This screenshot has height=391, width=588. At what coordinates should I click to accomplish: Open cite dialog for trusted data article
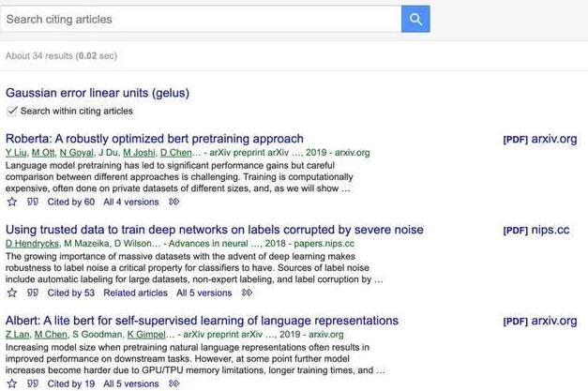(33, 293)
